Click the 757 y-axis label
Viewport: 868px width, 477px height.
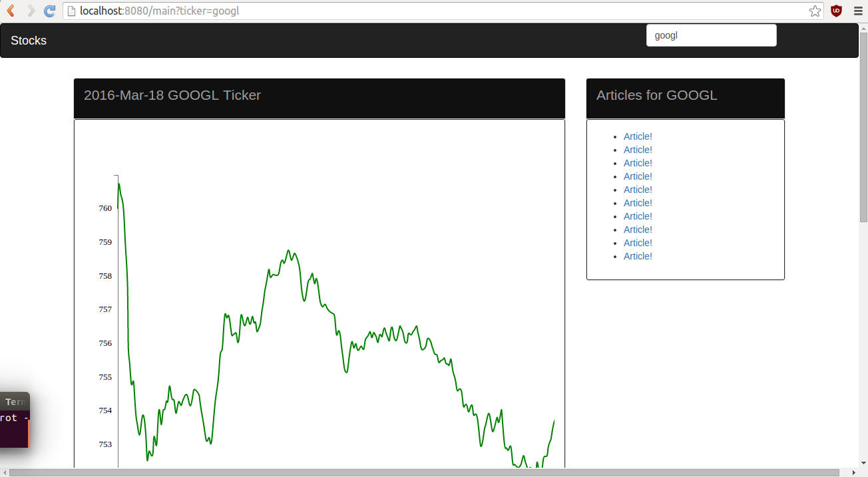point(105,309)
